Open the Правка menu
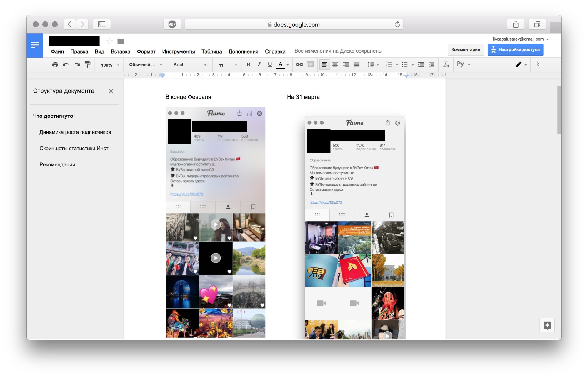The width and height of the screenshot is (588, 378). (x=79, y=51)
